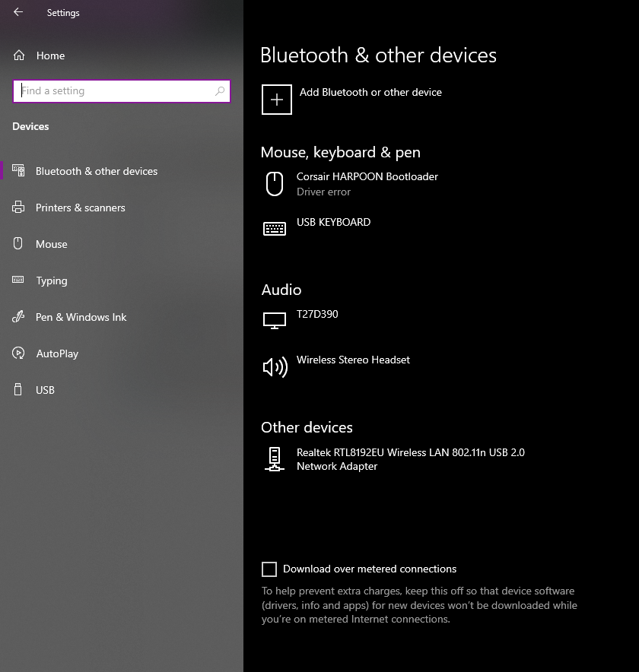Select the USB KEYBOARD device icon
This screenshot has height=672, width=639.
[275, 229]
